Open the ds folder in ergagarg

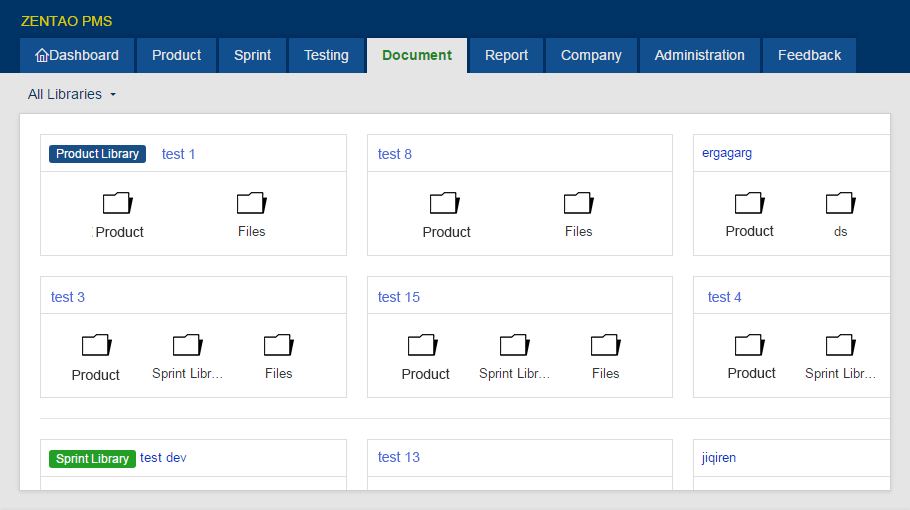pos(840,215)
